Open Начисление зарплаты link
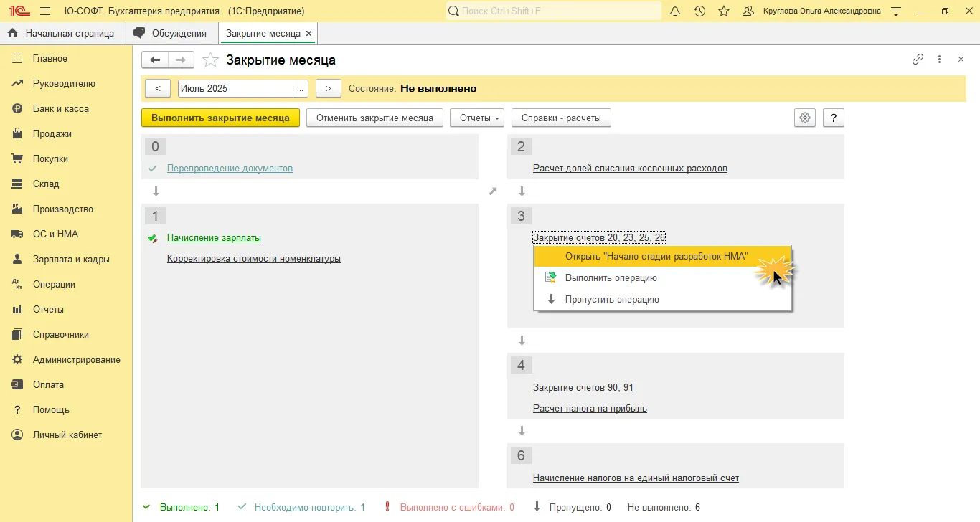980x522 pixels. (x=214, y=238)
